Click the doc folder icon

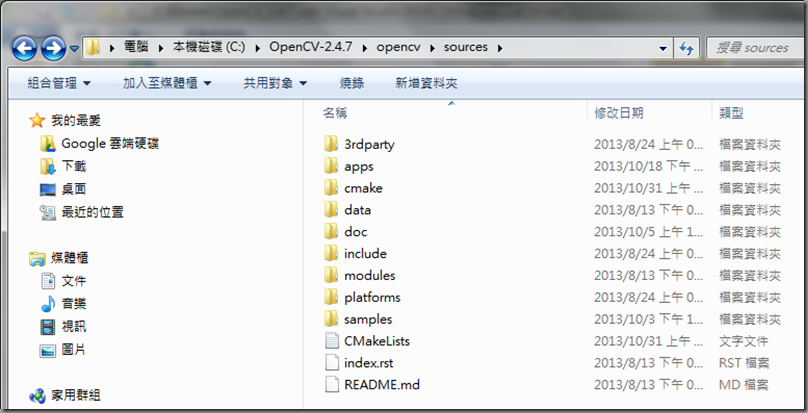coord(331,232)
